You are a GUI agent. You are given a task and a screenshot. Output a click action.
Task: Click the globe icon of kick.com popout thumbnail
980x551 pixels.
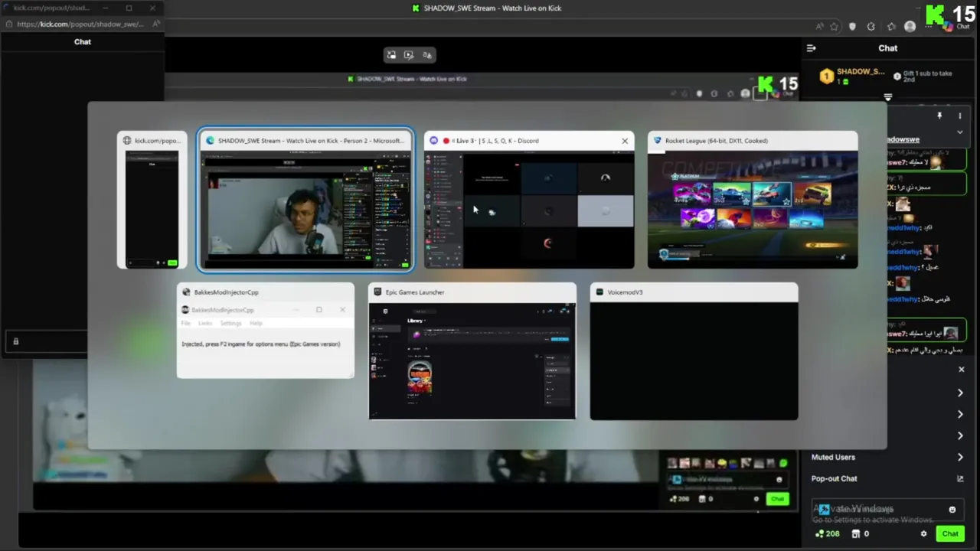point(127,141)
